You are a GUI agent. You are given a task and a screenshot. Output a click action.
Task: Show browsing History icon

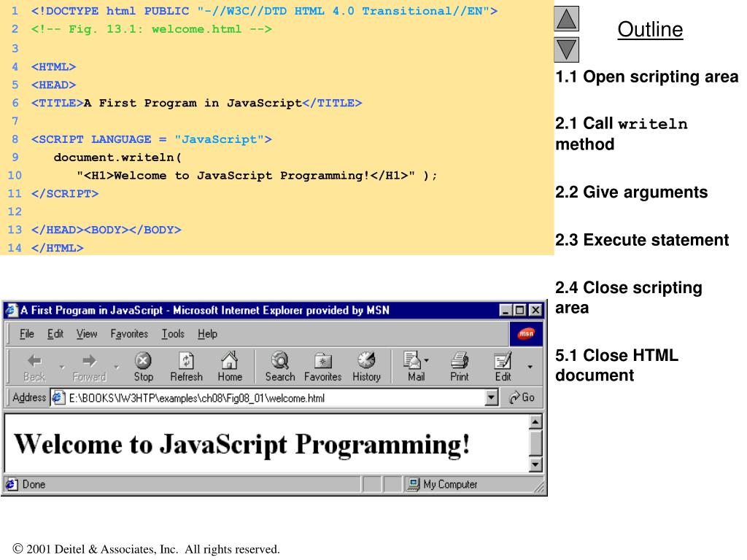[x=366, y=360]
